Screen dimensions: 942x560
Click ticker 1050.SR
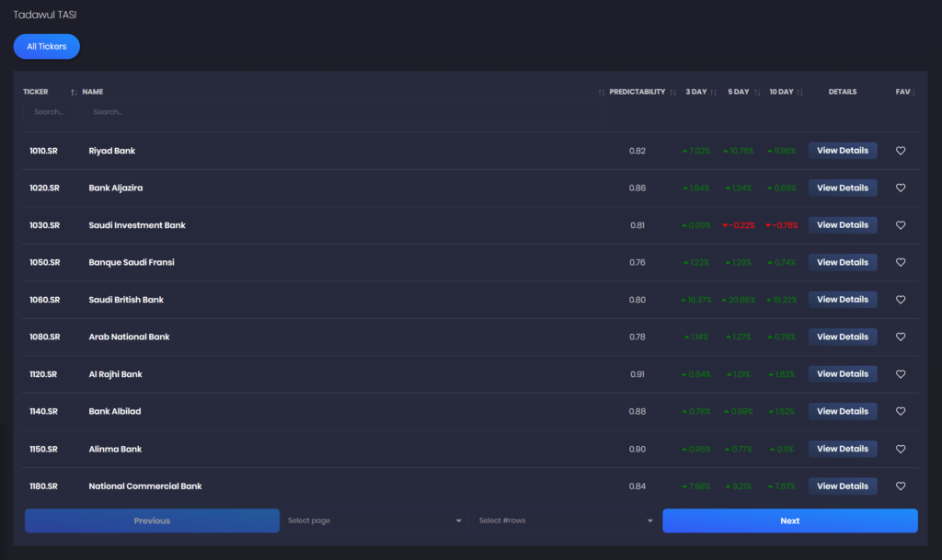click(x=44, y=262)
